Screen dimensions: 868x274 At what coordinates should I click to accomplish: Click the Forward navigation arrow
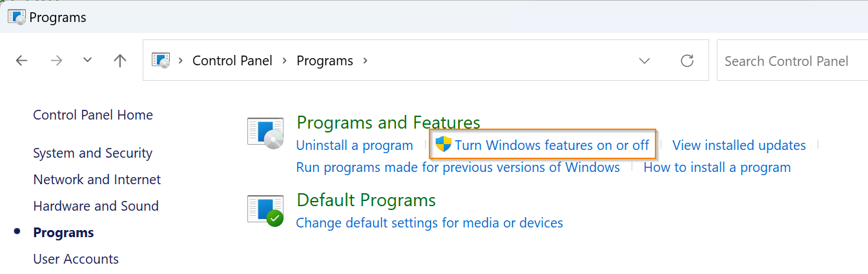(x=56, y=61)
